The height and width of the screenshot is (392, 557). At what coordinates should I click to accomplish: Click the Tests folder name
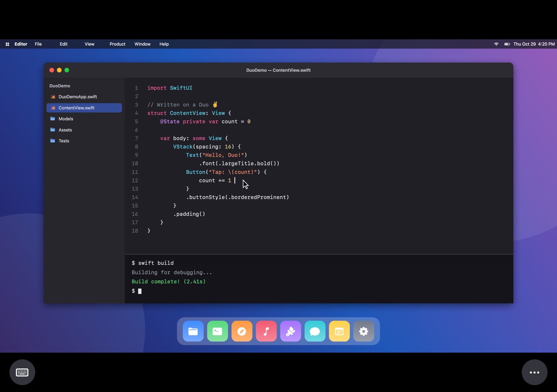(64, 141)
